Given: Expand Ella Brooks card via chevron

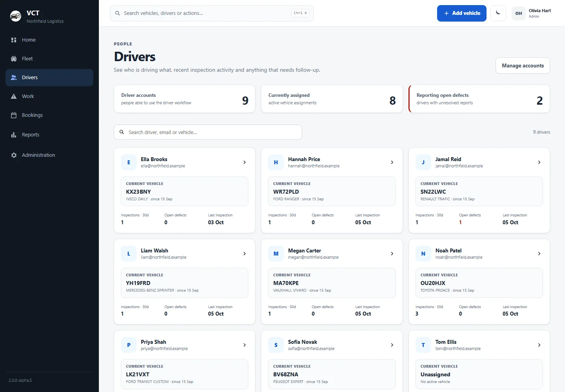Looking at the screenshot, I should pos(244,162).
